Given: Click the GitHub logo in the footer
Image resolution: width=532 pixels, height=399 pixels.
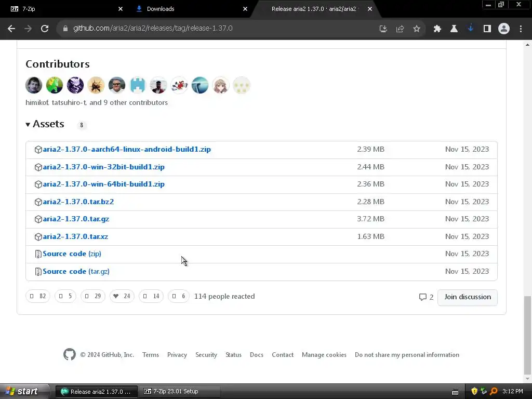Looking at the screenshot, I should pos(70,354).
